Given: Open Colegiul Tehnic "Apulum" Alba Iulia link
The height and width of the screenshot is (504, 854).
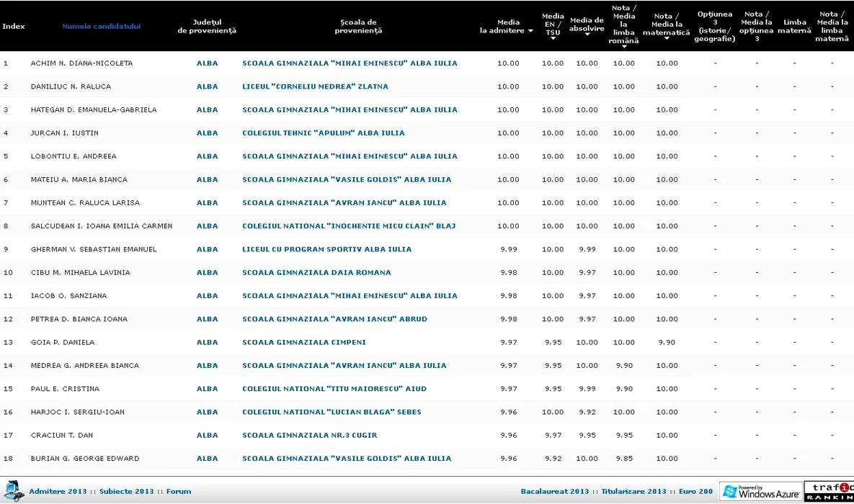Looking at the screenshot, I should point(323,133).
